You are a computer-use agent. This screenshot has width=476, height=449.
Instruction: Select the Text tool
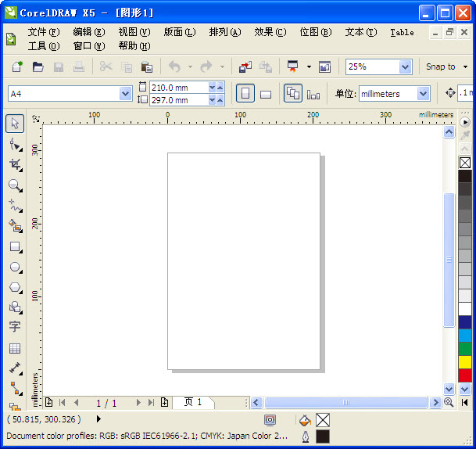click(x=15, y=327)
